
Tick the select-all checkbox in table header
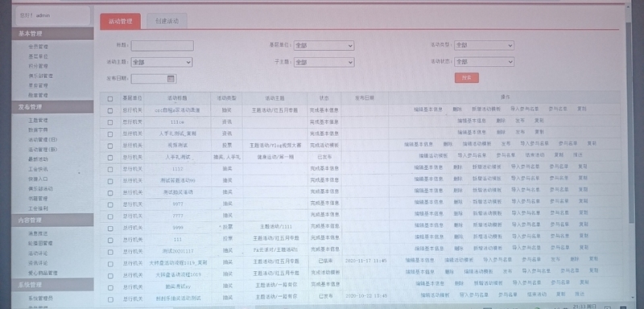[109, 98]
